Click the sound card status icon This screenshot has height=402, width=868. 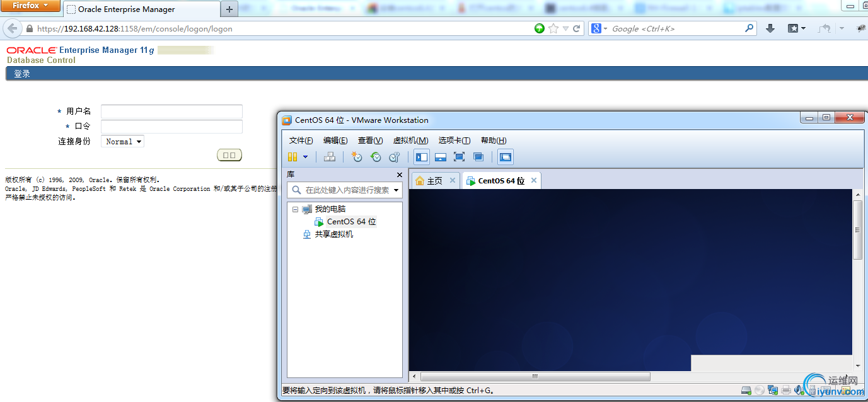pyautogui.click(x=799, y=390)
